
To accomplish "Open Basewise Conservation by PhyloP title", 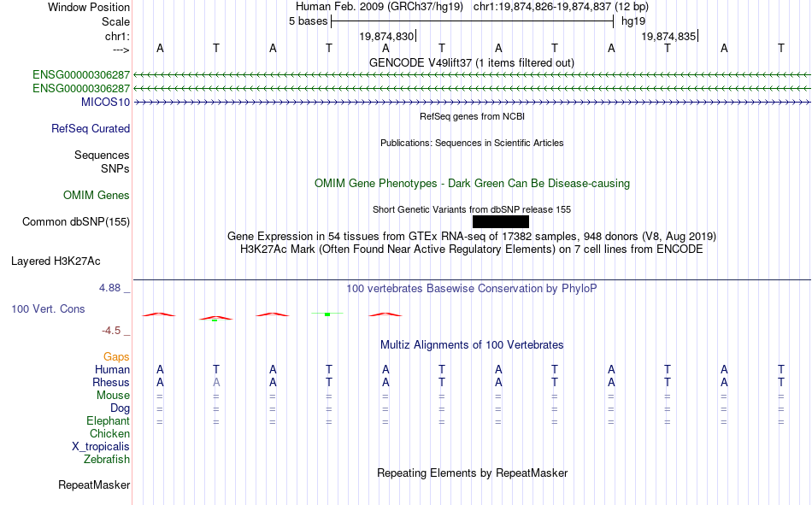I will pos(472,289).
